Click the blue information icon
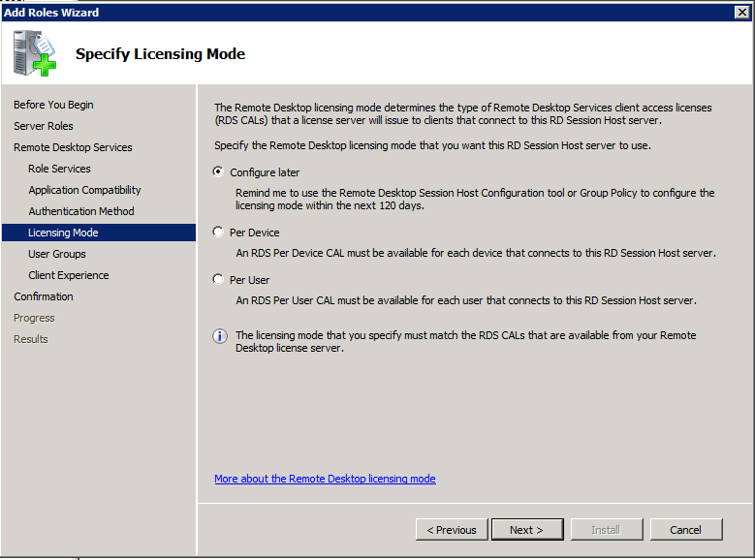755x560 pixels. click(220, 336)
